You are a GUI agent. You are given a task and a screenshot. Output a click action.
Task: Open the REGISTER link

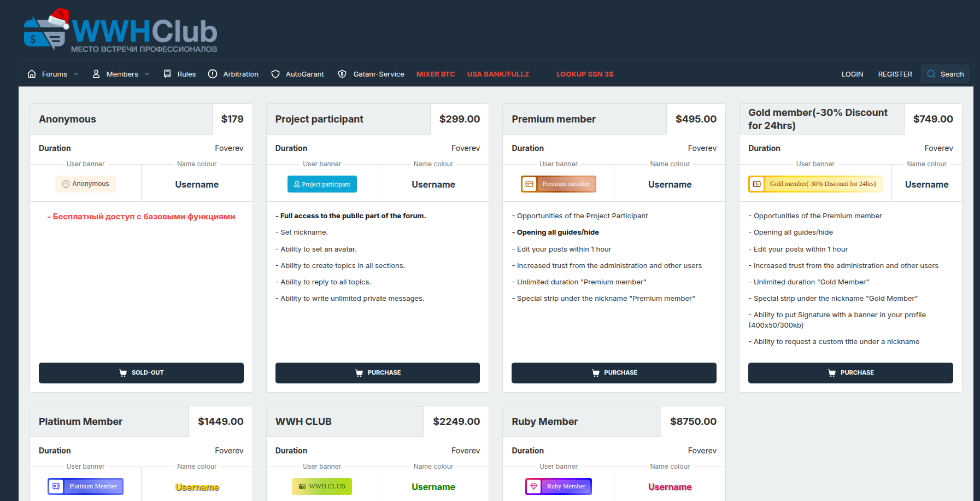pyautogui.click(x=895, y=74)
